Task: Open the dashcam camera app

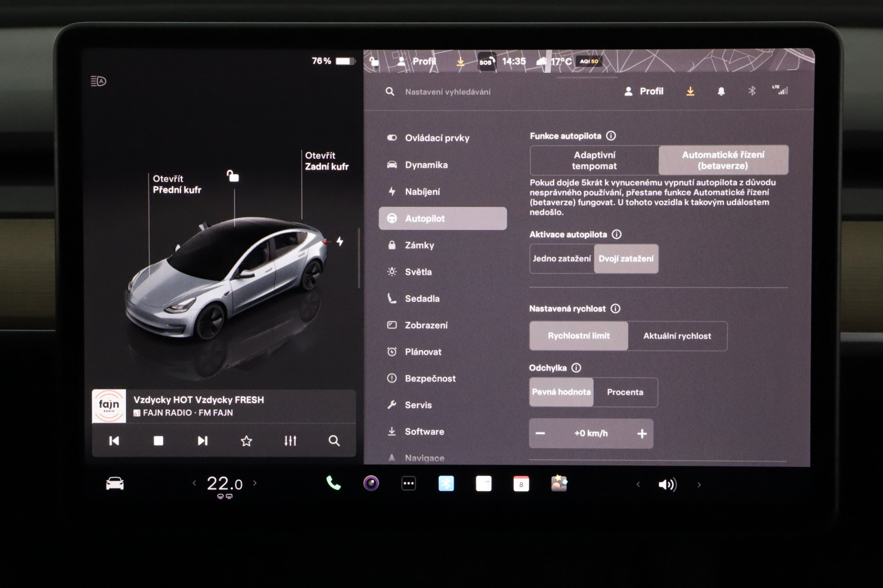Action: click(371, 484)
